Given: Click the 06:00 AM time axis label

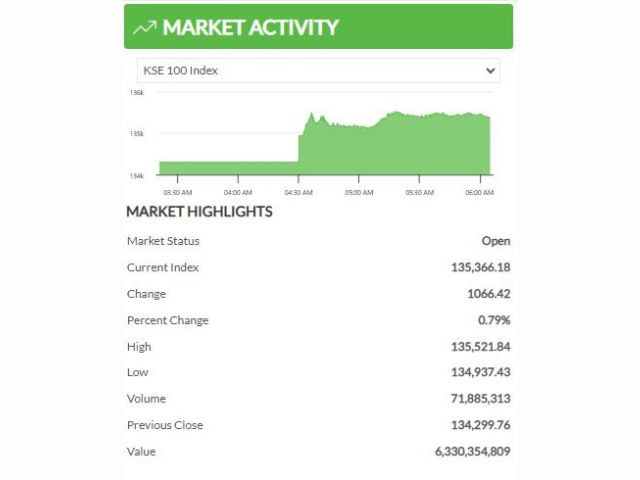Looking at the screenshot, I should click(479, 191).
